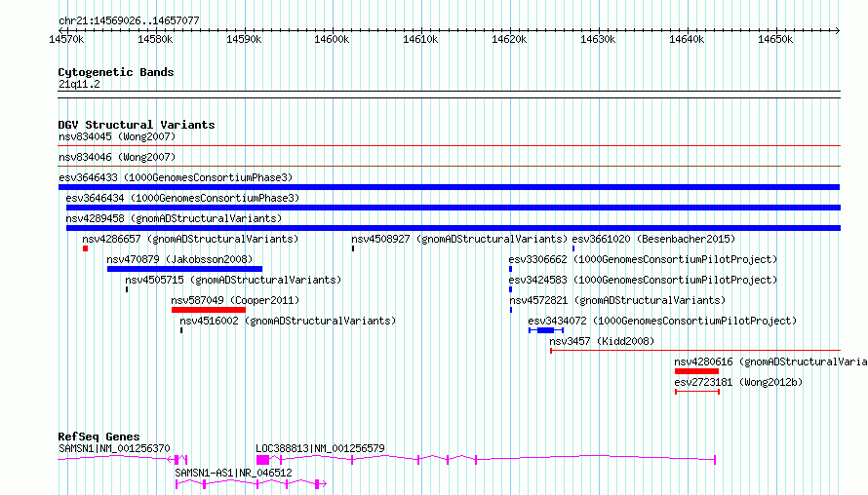Select the SAMSN1-AS1 gene track glyph
Screen dimensions: 868x495
(x=251, y=484)
